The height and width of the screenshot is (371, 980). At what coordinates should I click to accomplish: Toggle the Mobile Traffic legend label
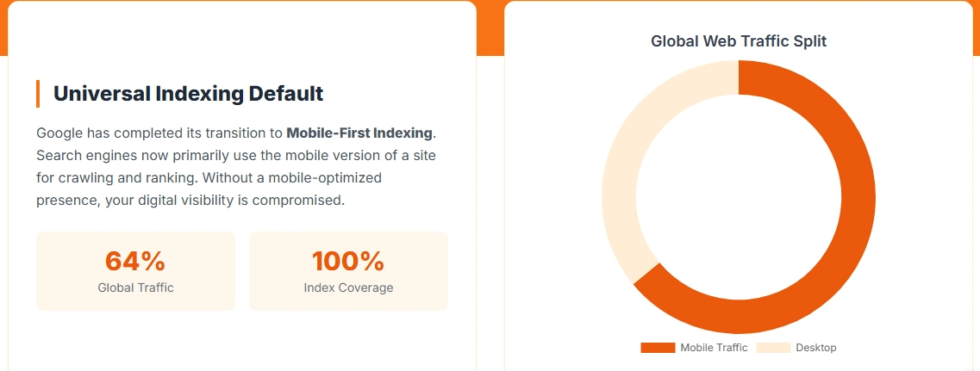(x=714, y=348)
